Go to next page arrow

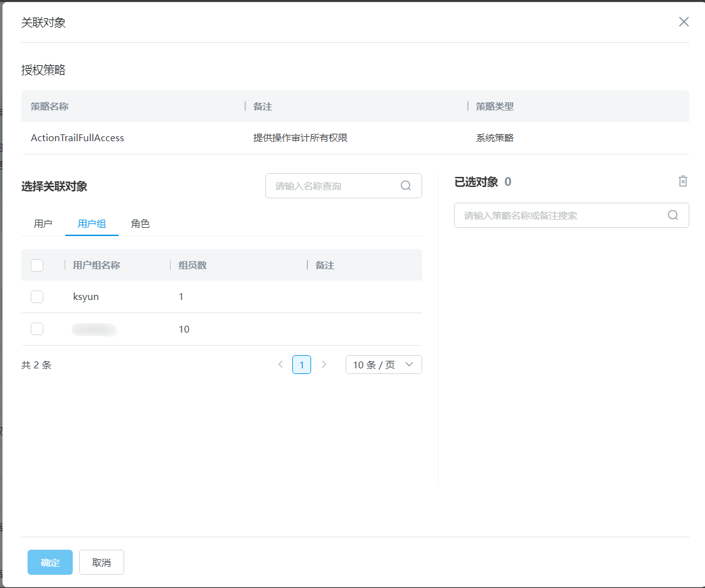click(x=324, y=365)
